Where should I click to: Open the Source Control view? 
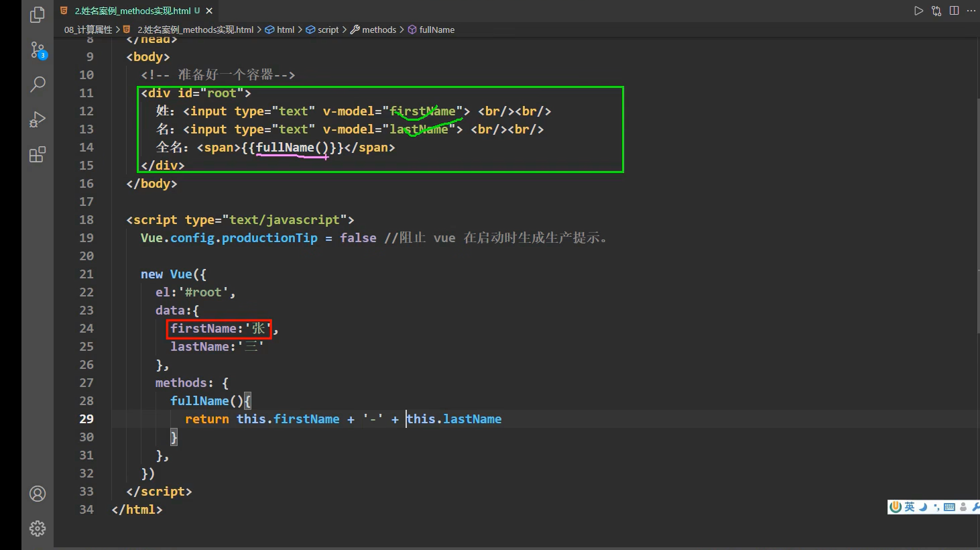38,50
